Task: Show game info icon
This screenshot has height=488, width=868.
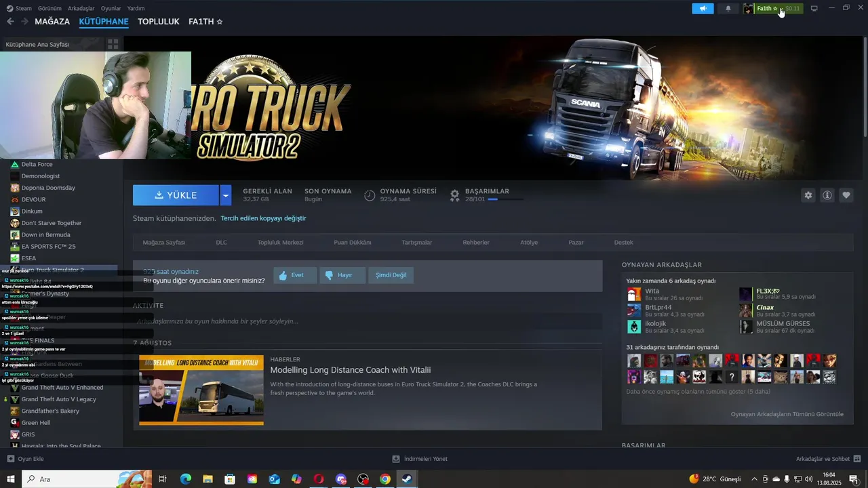Action: (827, 195)
